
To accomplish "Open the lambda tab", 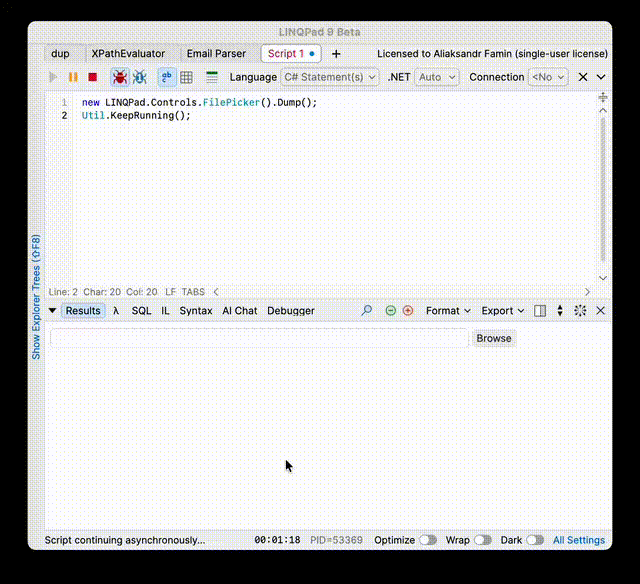I will [x=116, y=311].
